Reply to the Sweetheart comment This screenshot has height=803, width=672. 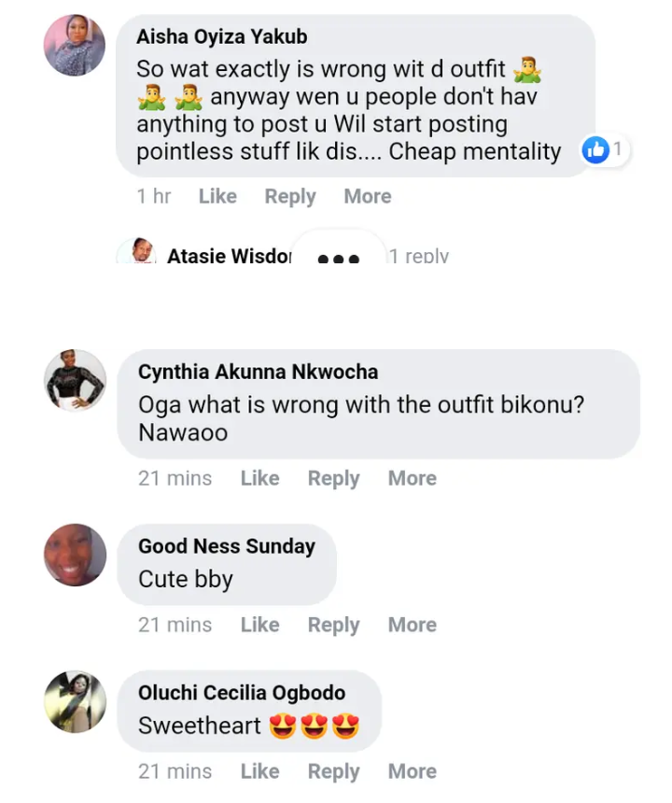pyautogui.click(x=334, y=772)
